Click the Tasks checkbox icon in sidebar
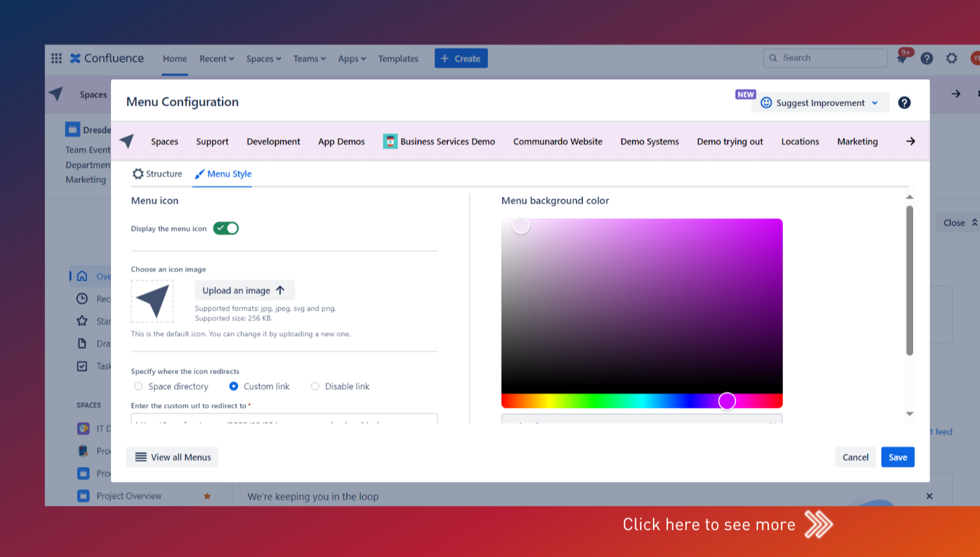 point(82,366)
